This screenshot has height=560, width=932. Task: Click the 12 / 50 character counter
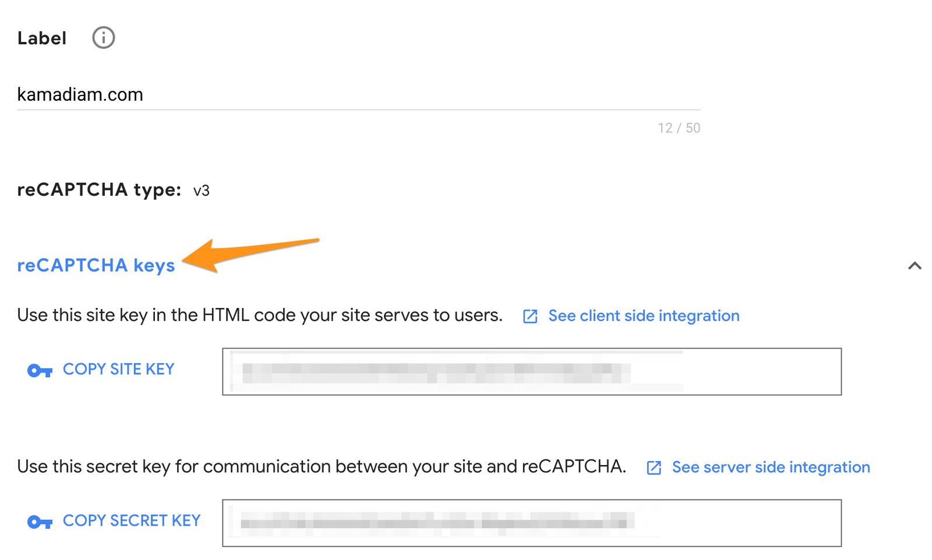pyautogui.click(x=679, y=128)
